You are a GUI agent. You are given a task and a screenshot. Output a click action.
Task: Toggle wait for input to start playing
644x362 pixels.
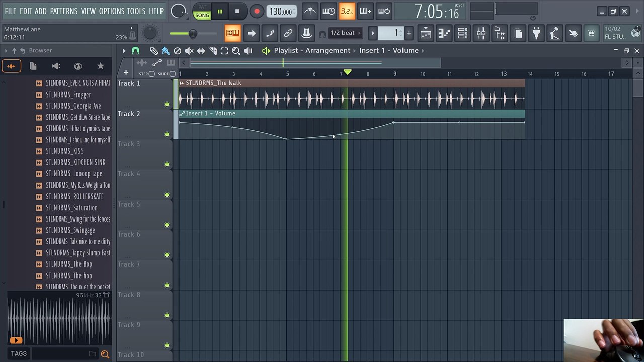(329, 11)
